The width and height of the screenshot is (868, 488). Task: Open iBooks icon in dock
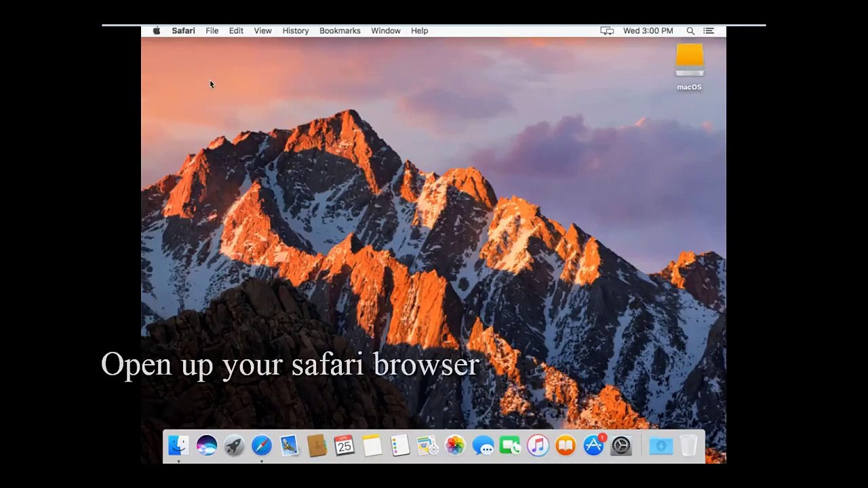566,445
